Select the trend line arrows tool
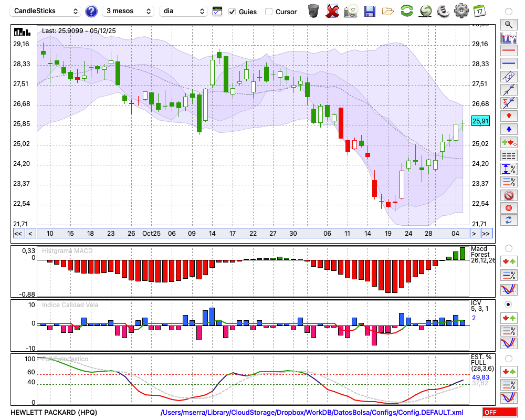This screenshot has height=420, width=525. 509,90
